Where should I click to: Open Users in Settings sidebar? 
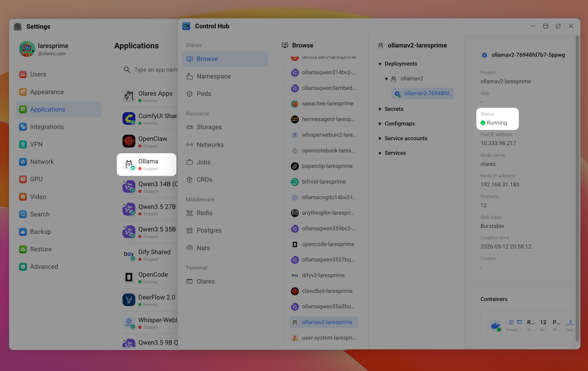(x=59, y=74)
